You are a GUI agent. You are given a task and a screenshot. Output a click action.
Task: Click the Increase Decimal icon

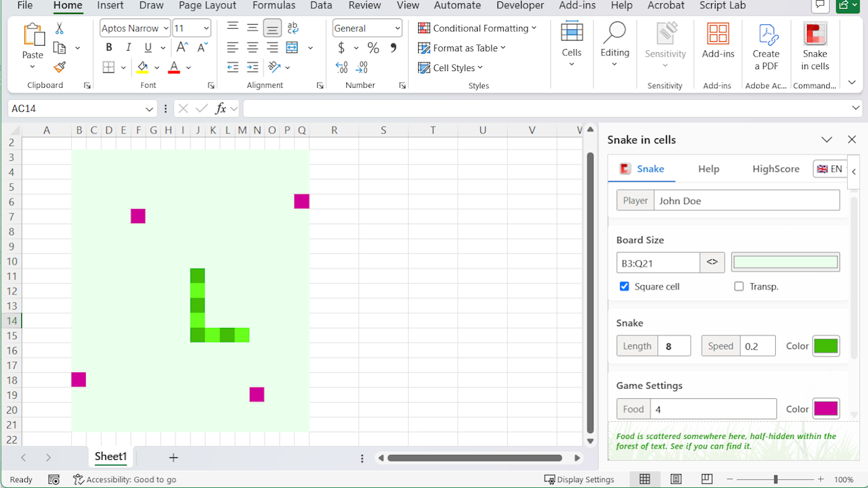coord(342,67)
